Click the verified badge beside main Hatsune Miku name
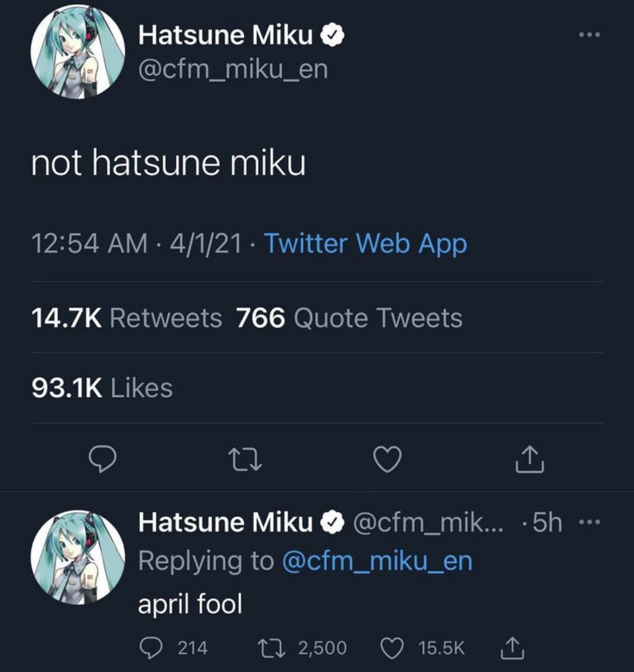 pyautogui.click(x=333, y=37)
